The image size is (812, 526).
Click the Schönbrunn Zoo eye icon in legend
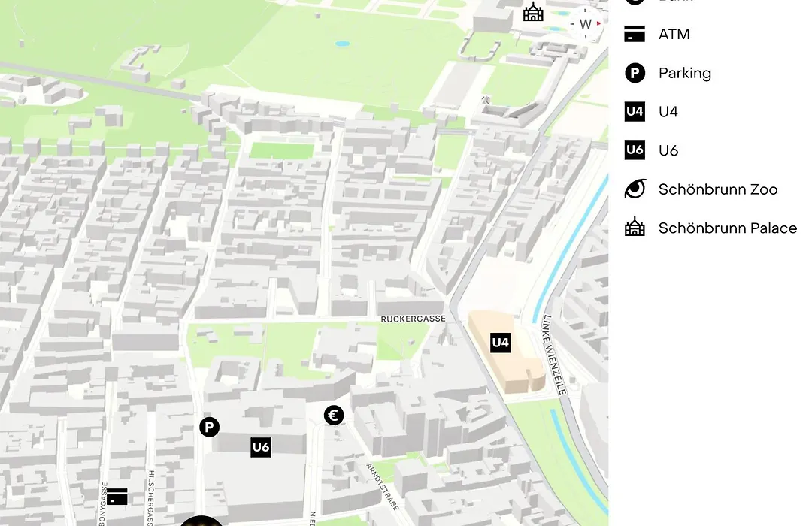click(x=635, y=189)
